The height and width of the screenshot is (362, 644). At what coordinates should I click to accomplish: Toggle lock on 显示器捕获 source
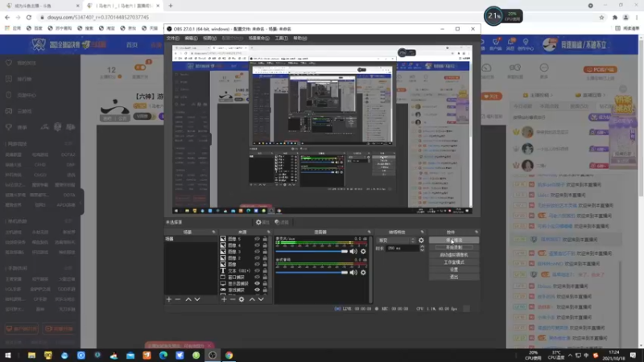(x=265, y=283)
